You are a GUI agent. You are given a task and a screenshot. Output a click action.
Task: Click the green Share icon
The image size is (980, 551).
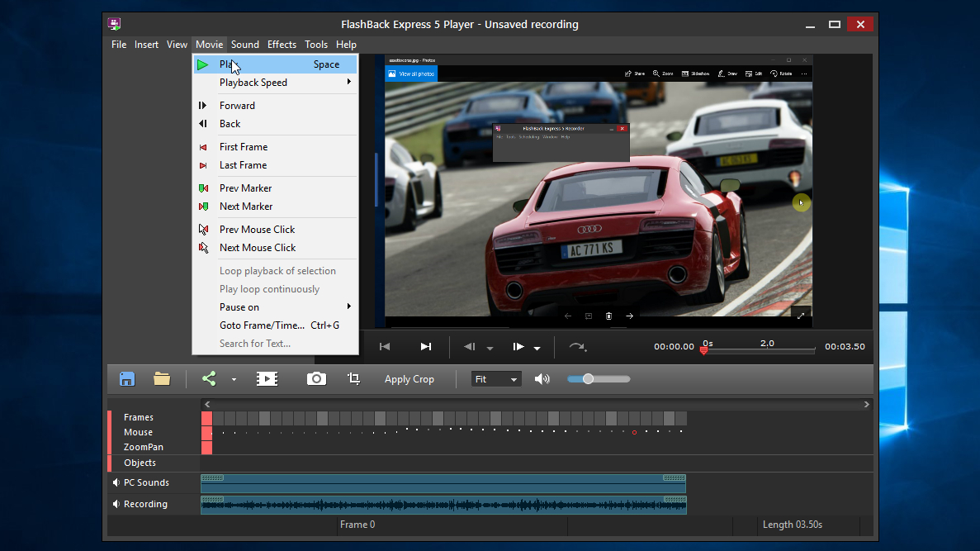[209, 379]
